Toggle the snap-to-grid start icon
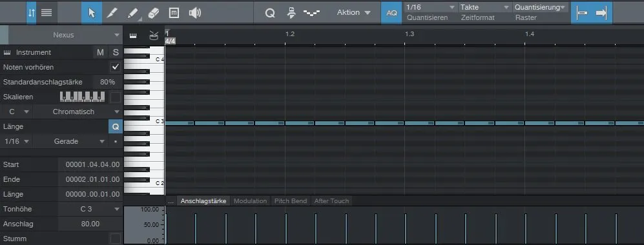This screenshot has width=644, height=245. click(581, 13)
